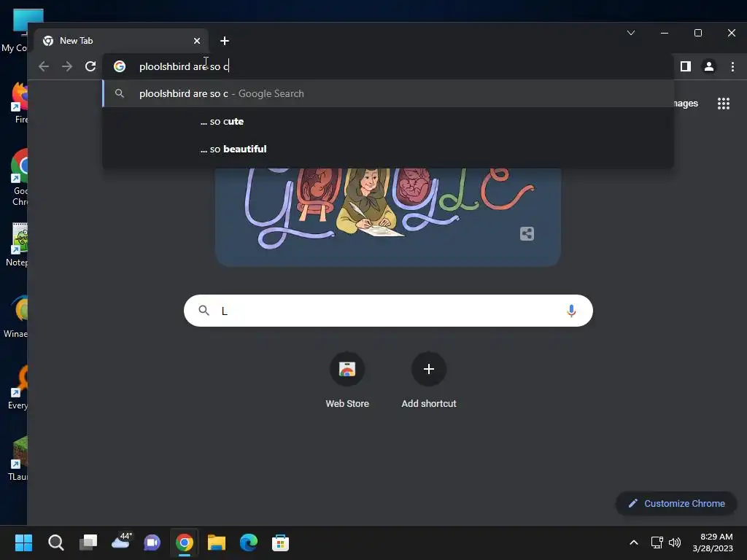This screenshot has height=560, width=747.
Task: Expand the tab search chevron
Action: pyautogui.click(x=631, y=33)
